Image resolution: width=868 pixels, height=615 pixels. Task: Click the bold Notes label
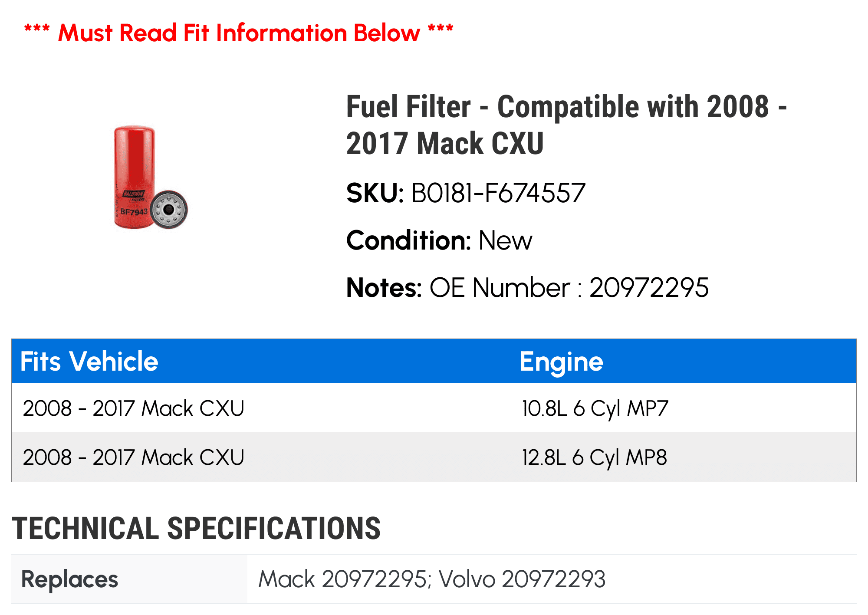384,288
